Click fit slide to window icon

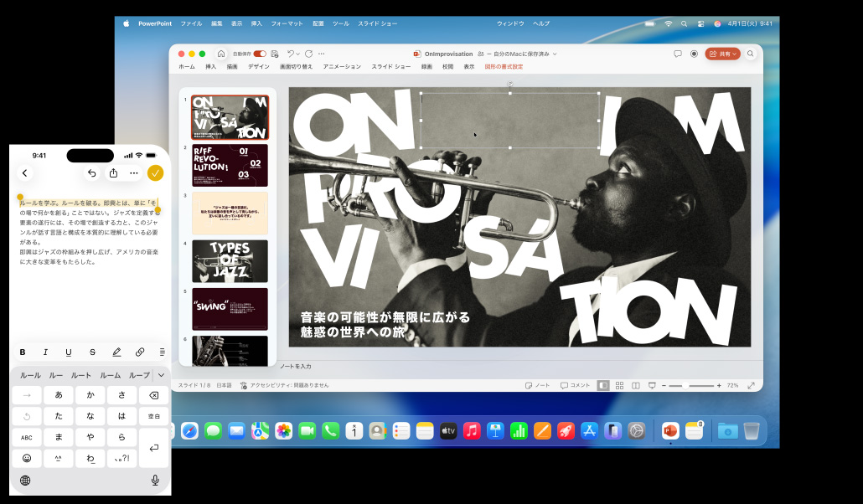(751, 385)
